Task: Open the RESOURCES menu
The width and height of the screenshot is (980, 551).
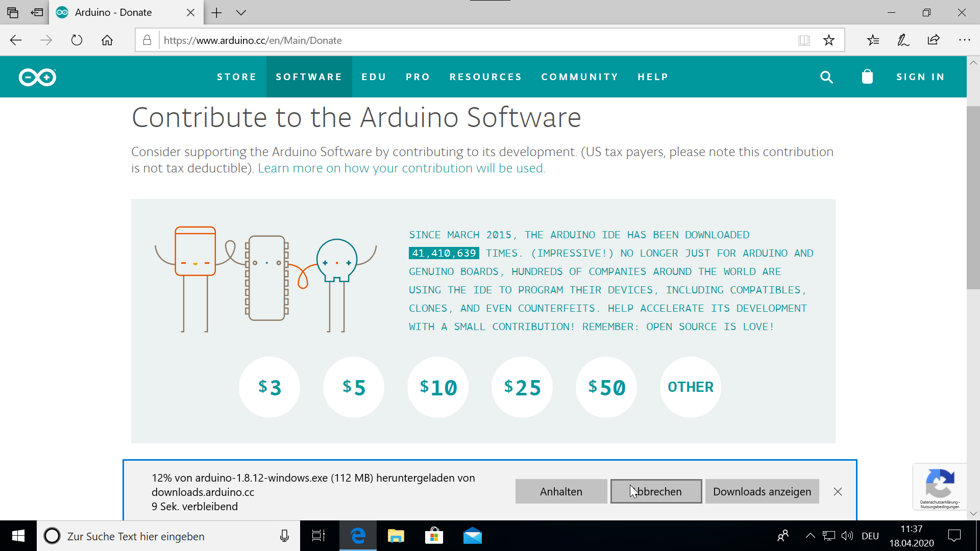Action: pos(486,77)
